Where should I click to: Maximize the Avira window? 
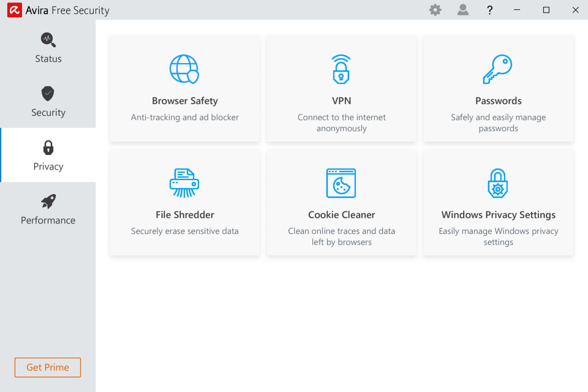click(546, 10)
